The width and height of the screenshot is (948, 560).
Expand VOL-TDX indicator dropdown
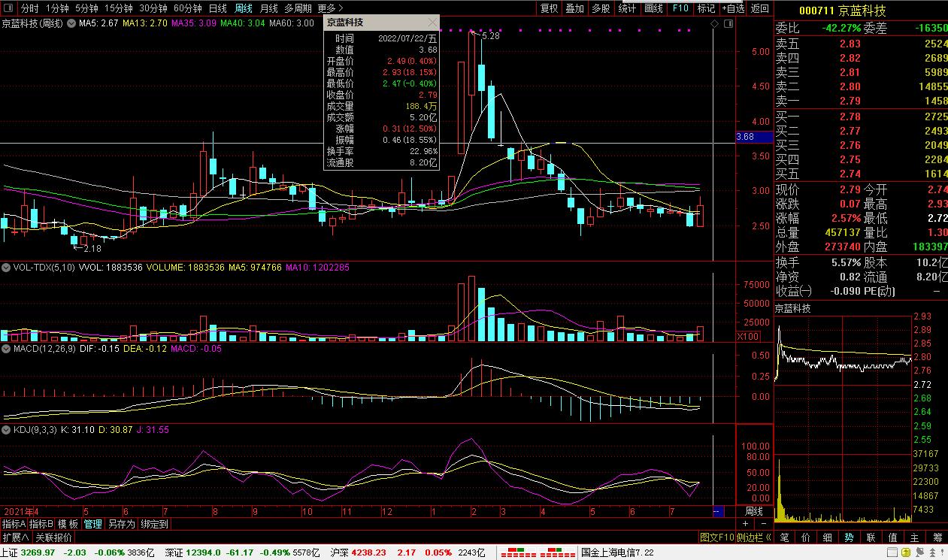[x=5, y=267]
